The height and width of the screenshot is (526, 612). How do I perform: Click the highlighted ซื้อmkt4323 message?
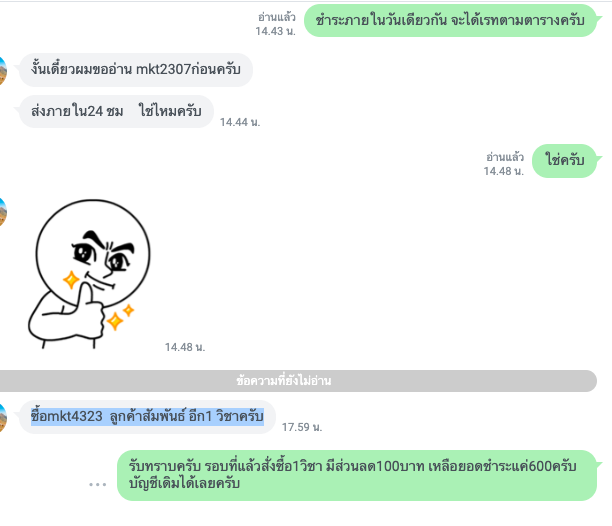pos(147,416)
